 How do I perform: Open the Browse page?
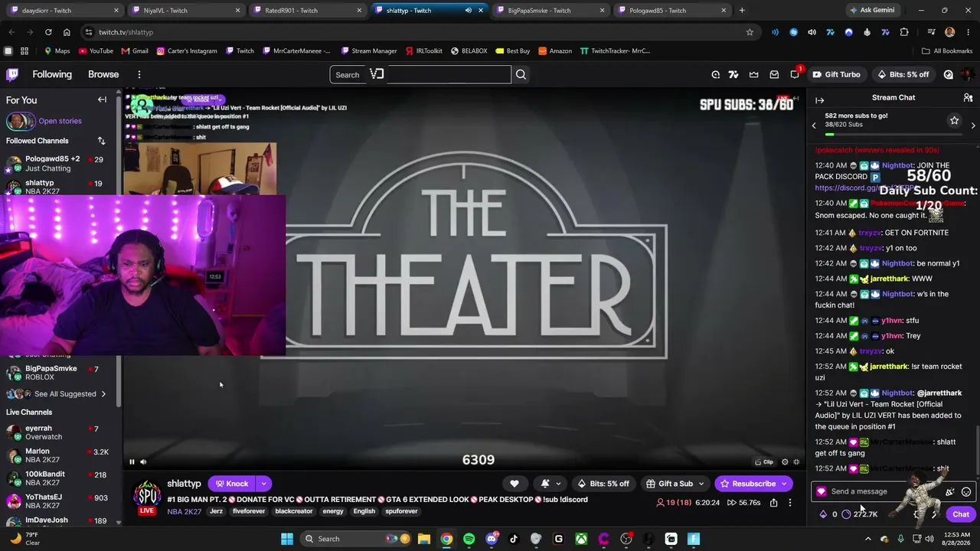103,74
